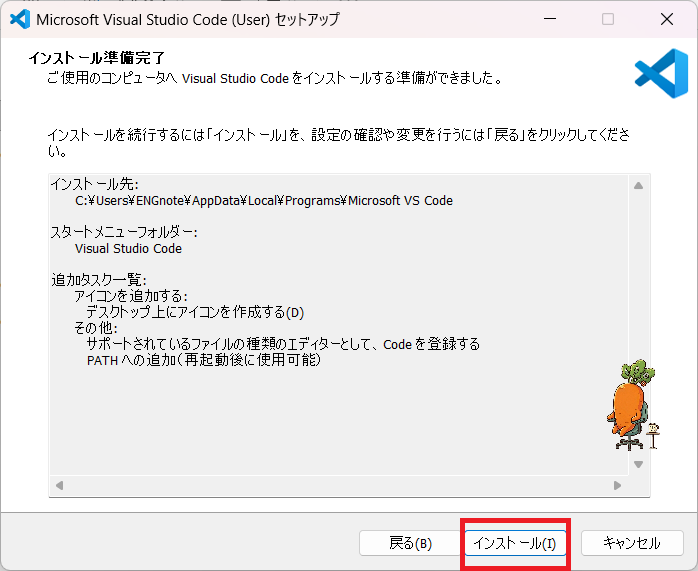Image resolution: width=698 pixels, height=571 pixels.
Task: Click the Visual Studio Code start menu folder line
Action: coord(128,248)
